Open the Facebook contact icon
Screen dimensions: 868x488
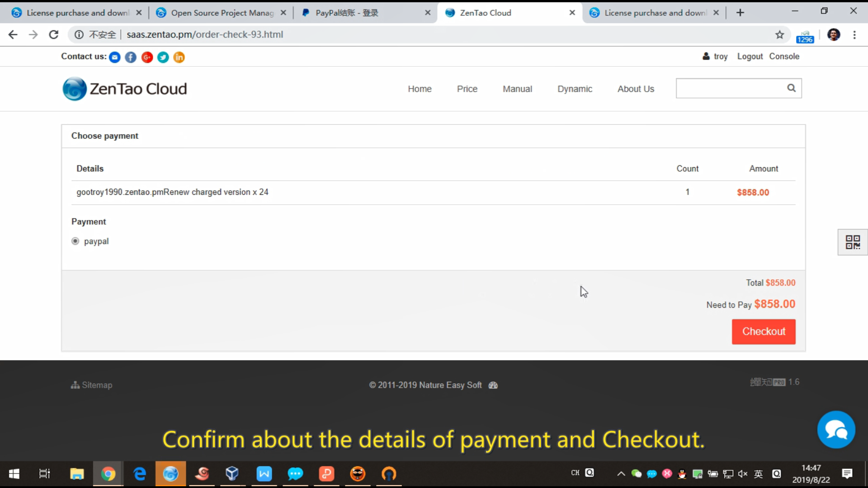pyautogui.click(x=131, y=57)
